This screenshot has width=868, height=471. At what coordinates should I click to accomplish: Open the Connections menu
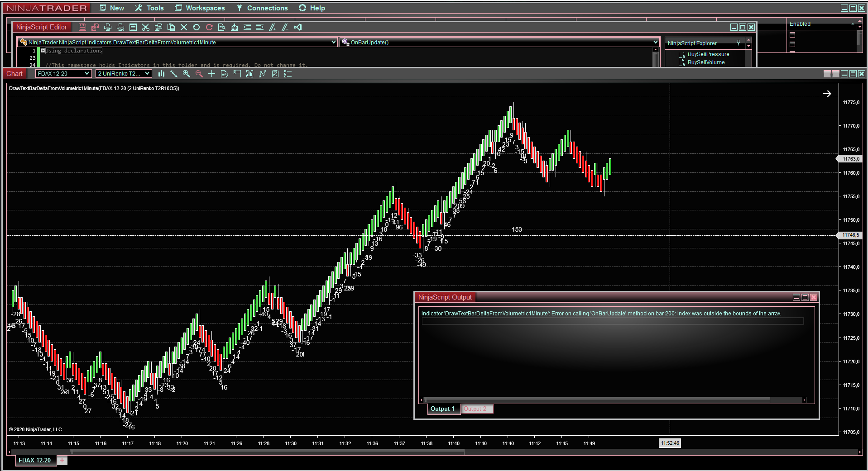tap(262, 8)
